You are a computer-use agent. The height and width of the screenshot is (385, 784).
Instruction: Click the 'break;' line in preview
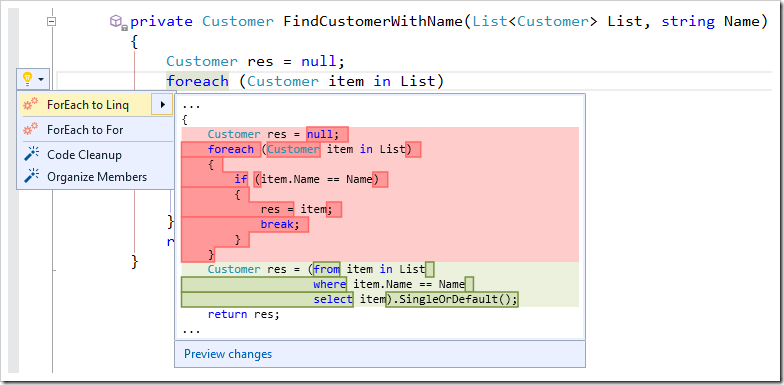(280, 224)
